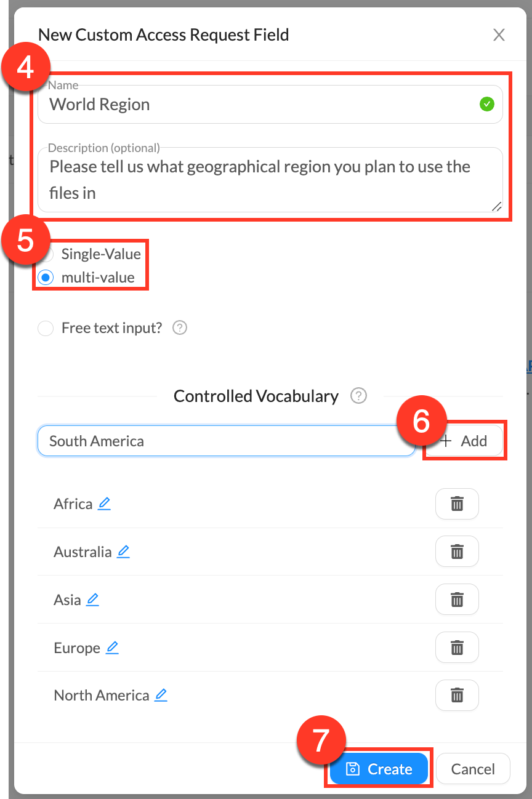This screenshot has height=799, width=532.
Task: Edit the Europe vocabulary term
Action: coord(112,648)
